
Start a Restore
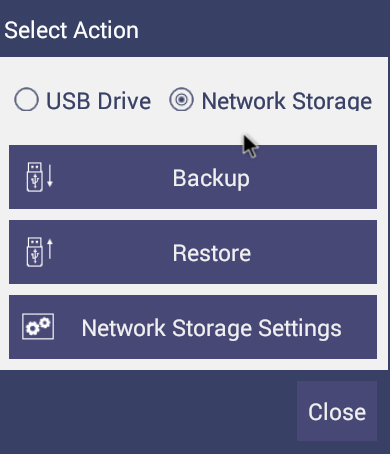click(x=193, y=252)
